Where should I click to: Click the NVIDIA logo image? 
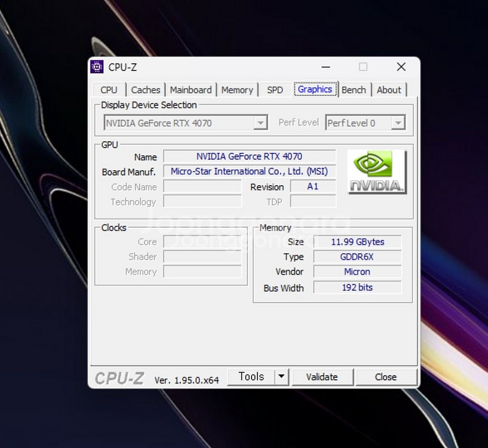(377, 172)
